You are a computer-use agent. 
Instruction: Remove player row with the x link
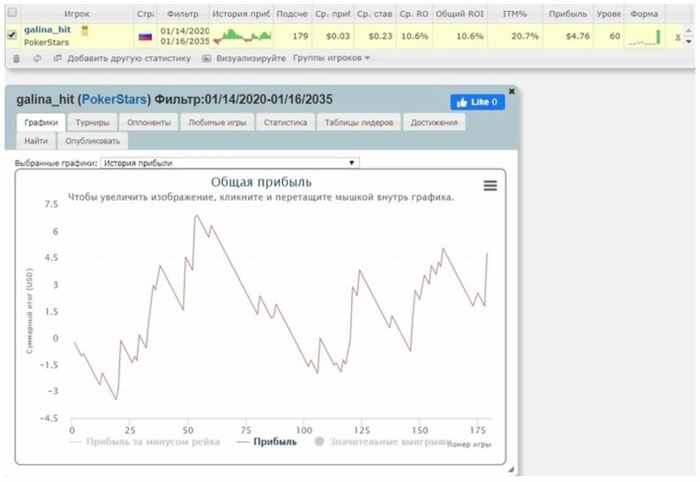click(x=678, y=37)
